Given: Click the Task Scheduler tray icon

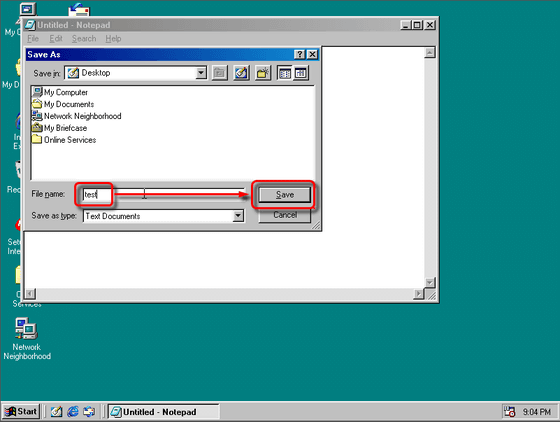Looking at the screenshot, I should pyautogui.click(x=509, y=412).
